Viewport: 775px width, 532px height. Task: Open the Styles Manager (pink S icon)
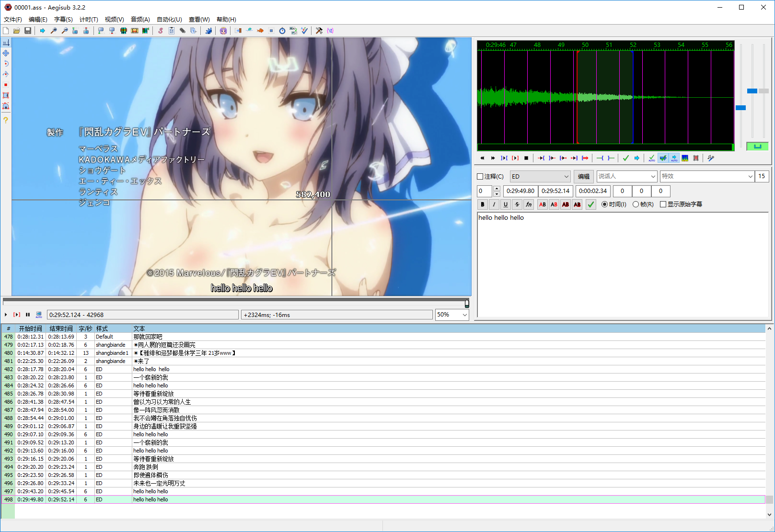click(161, 31)
